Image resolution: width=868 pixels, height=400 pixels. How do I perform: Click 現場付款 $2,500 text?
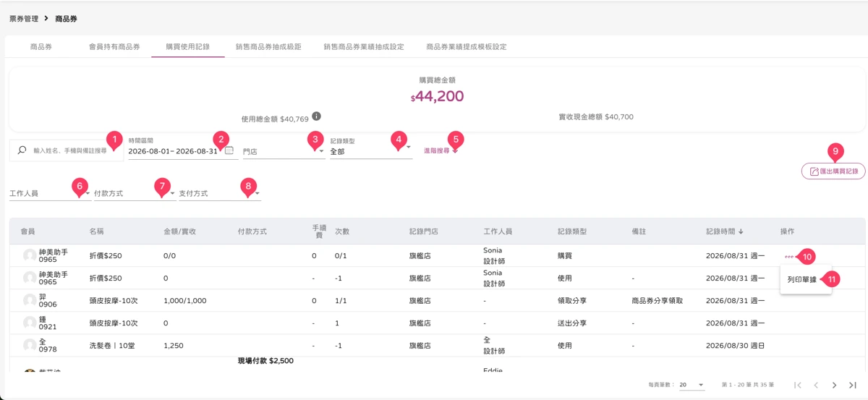pyautogui.click(x=265, y=360)
